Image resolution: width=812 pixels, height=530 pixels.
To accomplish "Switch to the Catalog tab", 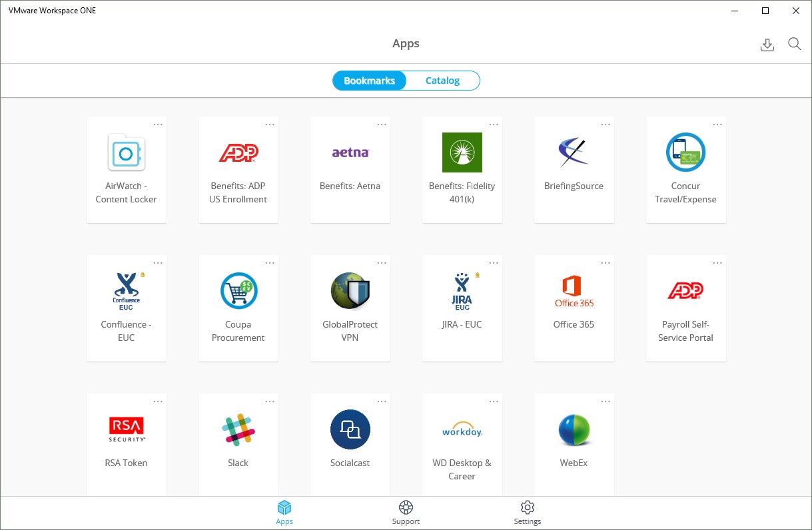I will click(442, 80).
